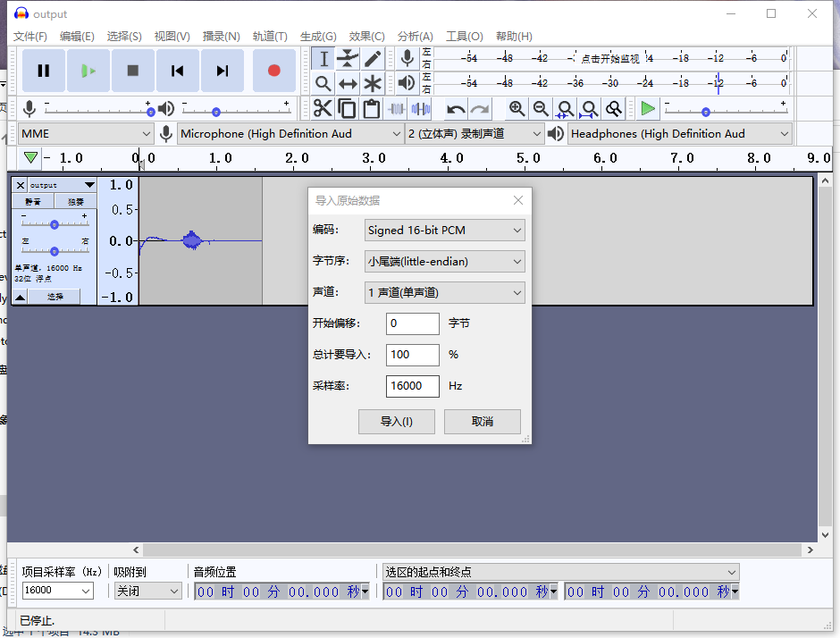Open the 效果(C) effects menu
This screenshot has height=638, width=840.
pos(366,37)
